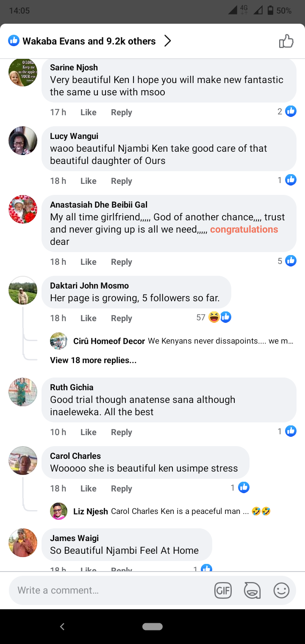Tap the thumbs-up like icon at top right

(x=286, y=41)
